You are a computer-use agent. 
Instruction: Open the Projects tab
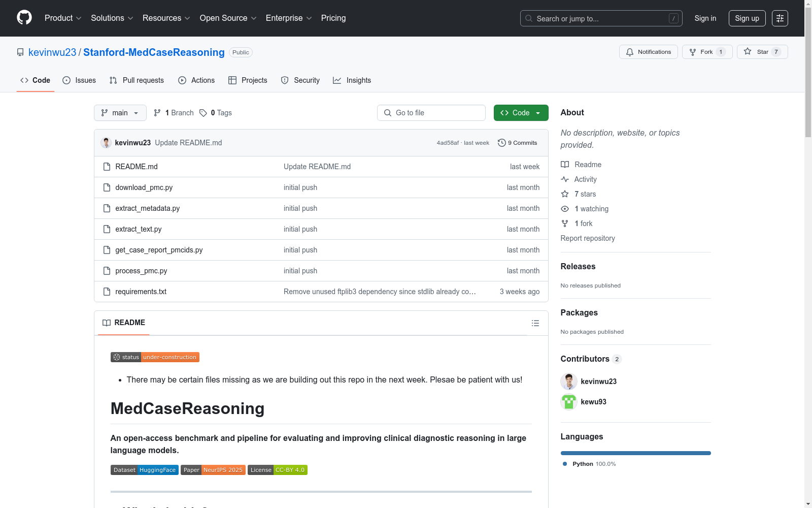(x=248, y=80)
